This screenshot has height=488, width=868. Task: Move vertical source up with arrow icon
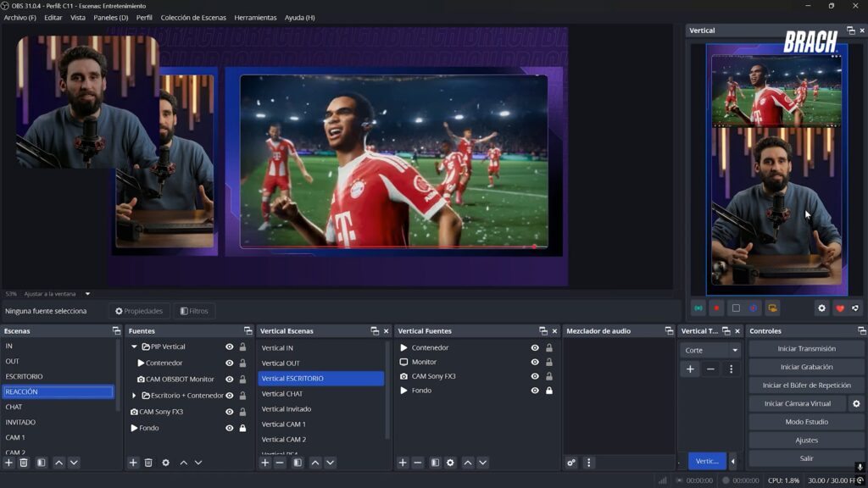coord(467,463)
